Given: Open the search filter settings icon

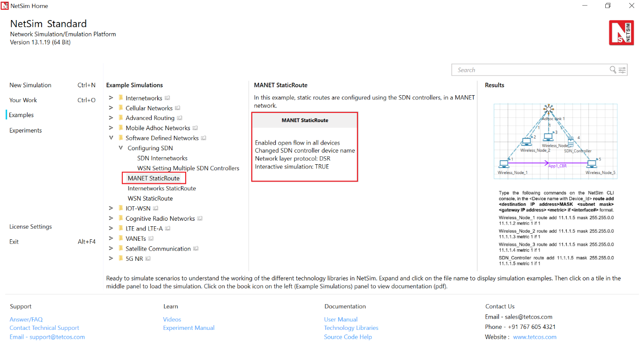Looking at the screenshot, I should 622,70.
